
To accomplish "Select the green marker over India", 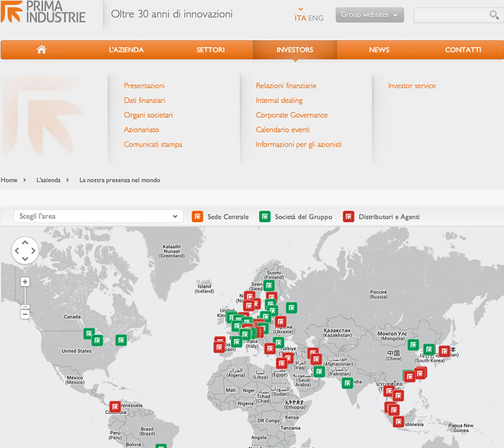I will click(x=347, y=383).
